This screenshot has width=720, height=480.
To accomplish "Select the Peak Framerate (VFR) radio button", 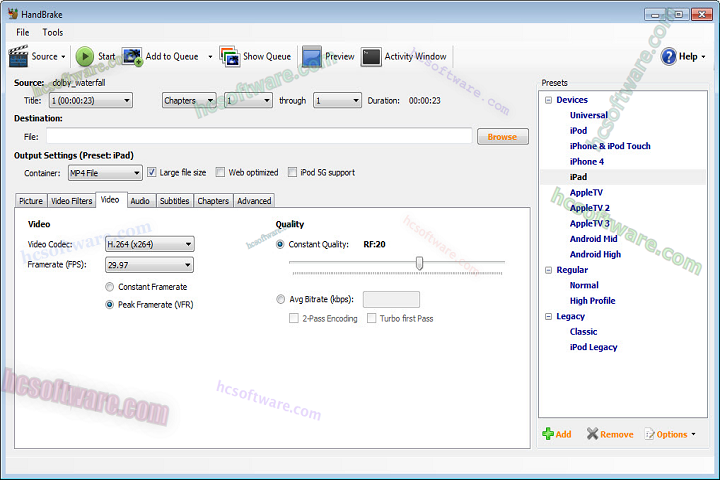I will pos(109,305).
